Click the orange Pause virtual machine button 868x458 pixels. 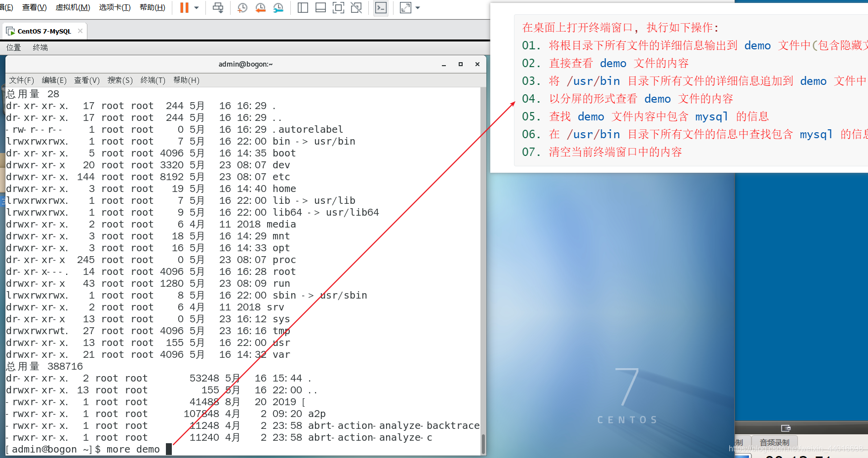184,7
